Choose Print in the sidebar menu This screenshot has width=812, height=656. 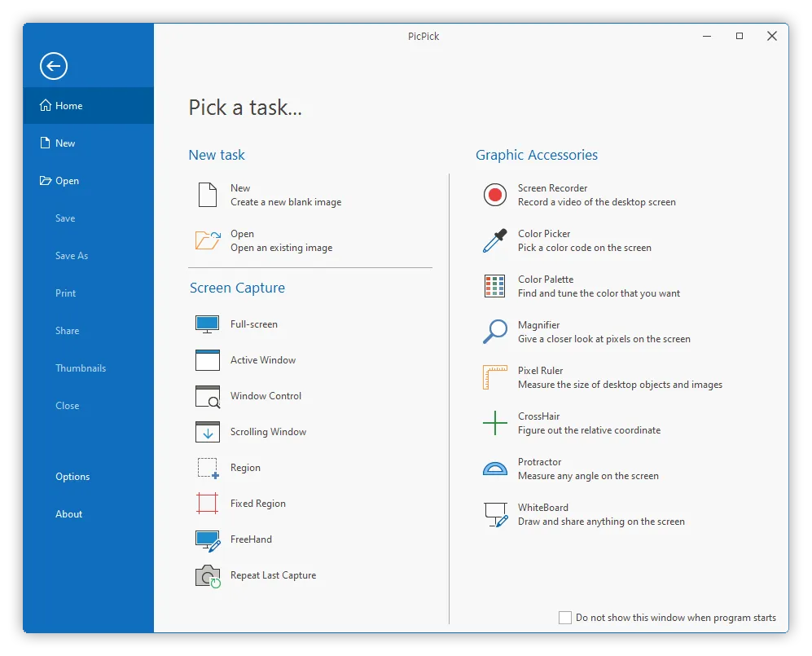[x=88, y=293]
